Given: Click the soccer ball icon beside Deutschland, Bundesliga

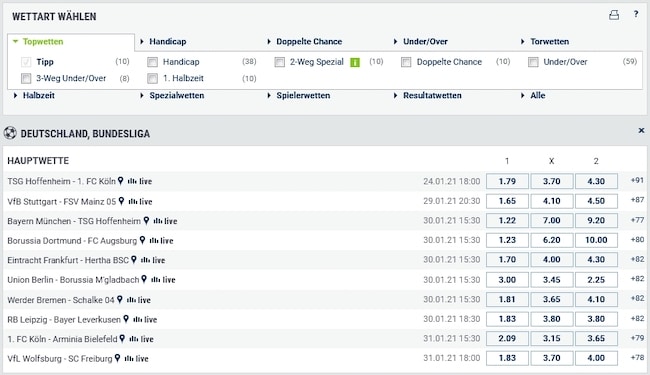Looking at the screenshot, I should [10, 133].
